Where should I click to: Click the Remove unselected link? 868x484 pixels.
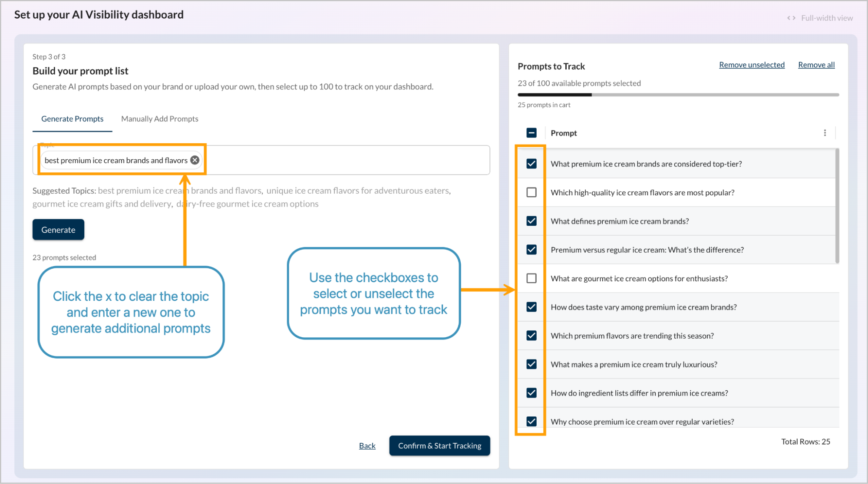point(752,65)
